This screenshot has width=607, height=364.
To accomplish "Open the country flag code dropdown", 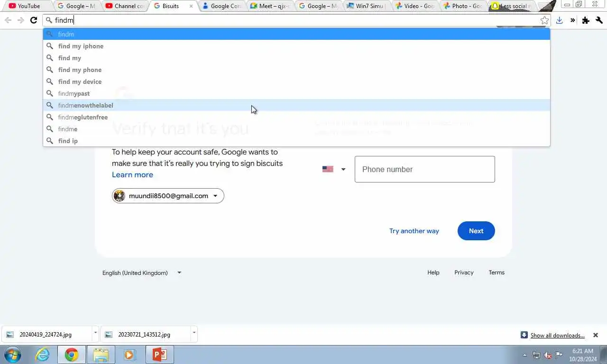I will [334, 169].
